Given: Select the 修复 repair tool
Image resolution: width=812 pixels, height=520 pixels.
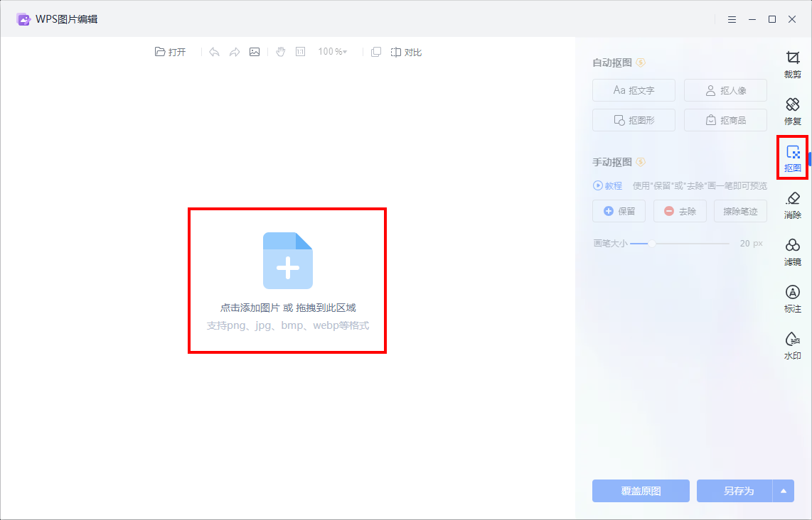Looking at the screenshot, I should (792, 112).
